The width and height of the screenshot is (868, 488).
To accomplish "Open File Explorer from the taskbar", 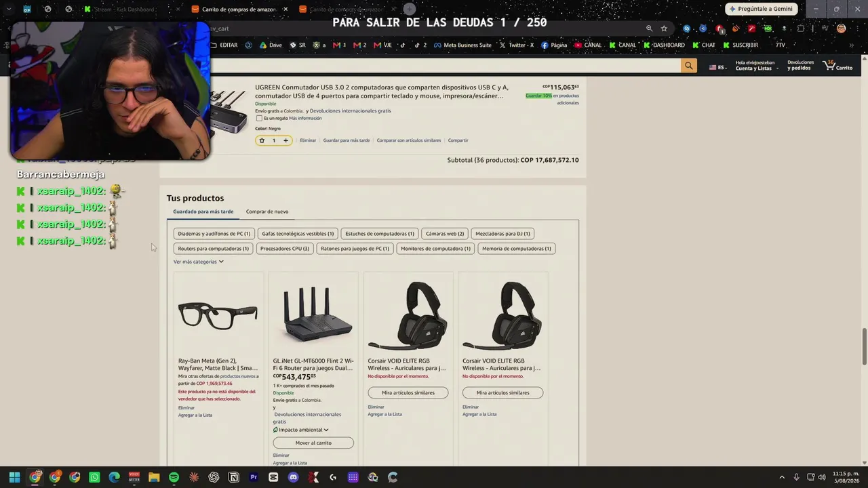I will pos(154,477).
